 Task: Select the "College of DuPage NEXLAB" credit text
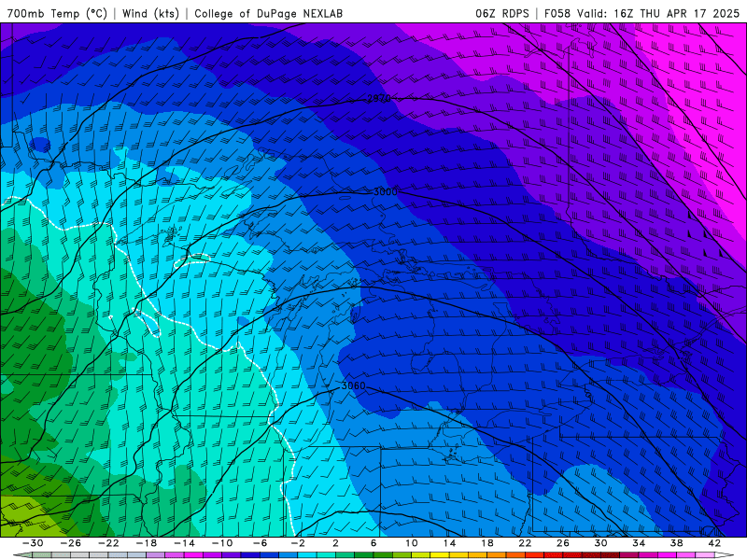point(268,13)
